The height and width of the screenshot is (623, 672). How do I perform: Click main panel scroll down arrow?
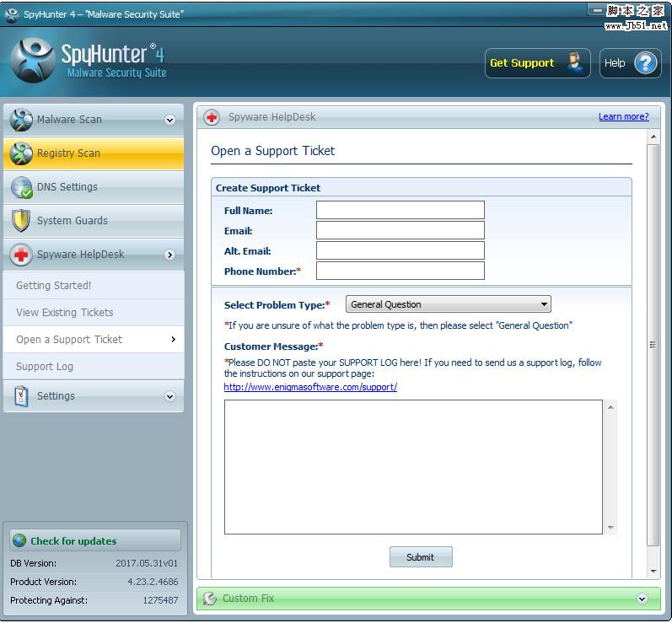coord(653,572)
